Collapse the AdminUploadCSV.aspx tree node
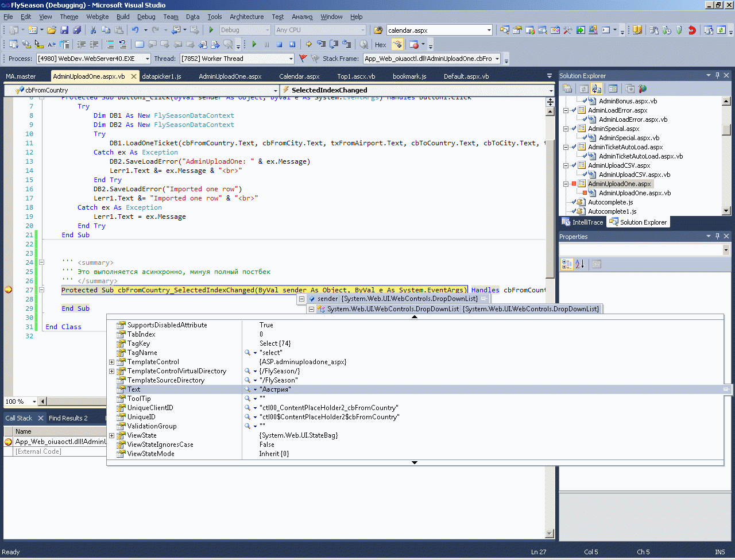 (566, 165)
